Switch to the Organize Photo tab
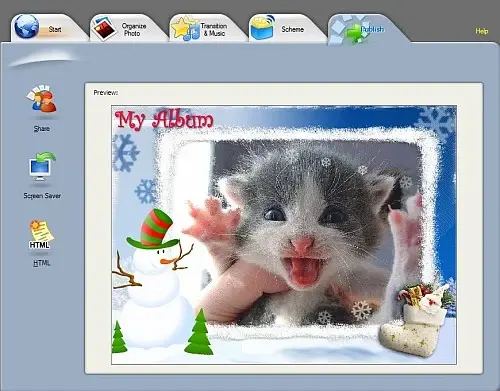500x391 pixels. click(x=133, y=29)
